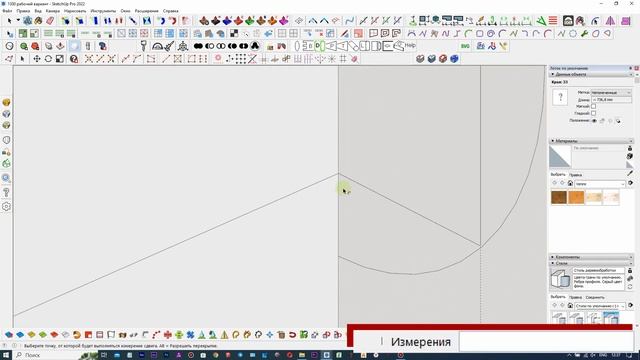640x360 pixels.
Task: Click the home icon in Материалы browser
Action: point(570,183)
